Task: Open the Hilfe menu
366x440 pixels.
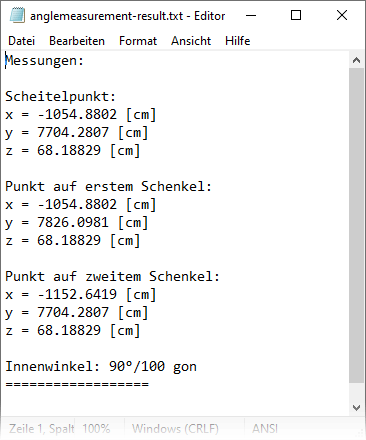Action: click(x=237, y=41)
